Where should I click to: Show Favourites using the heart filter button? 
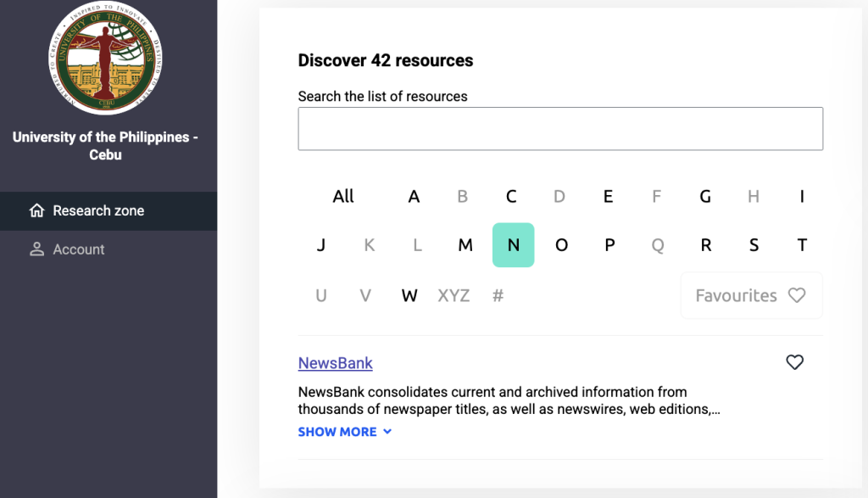coord(751,295)
